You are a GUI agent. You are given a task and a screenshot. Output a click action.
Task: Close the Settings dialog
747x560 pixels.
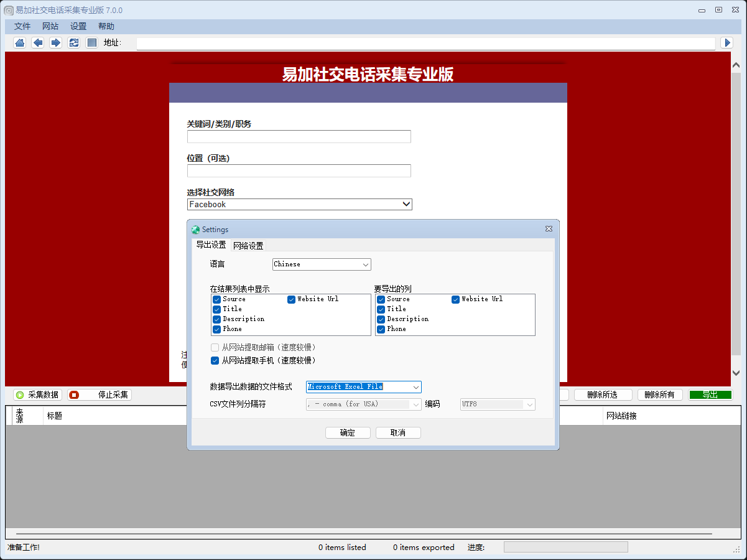[549, 229]
